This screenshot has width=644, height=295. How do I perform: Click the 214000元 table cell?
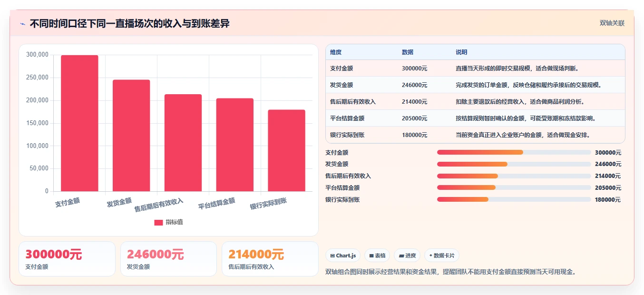click(415, 102)
